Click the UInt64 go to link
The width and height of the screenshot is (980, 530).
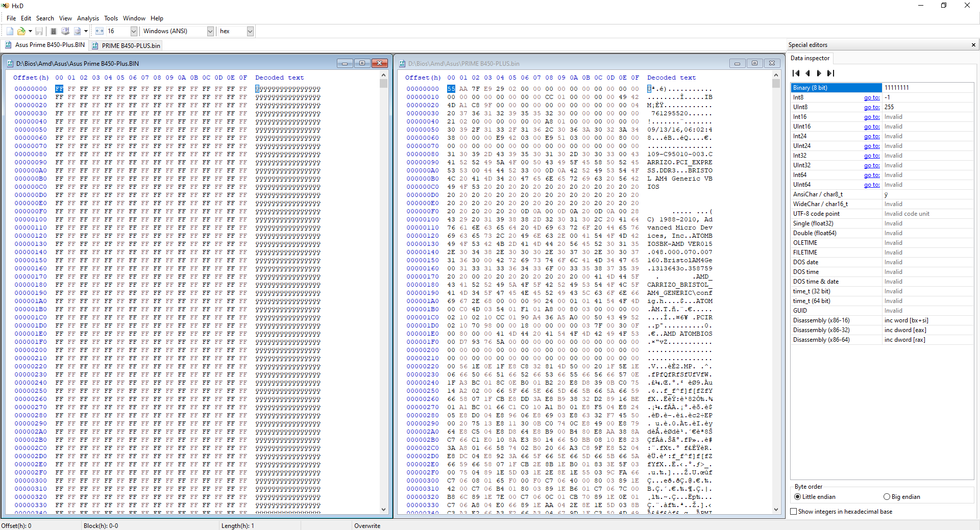pyautogui.click(x=871, y=185)
